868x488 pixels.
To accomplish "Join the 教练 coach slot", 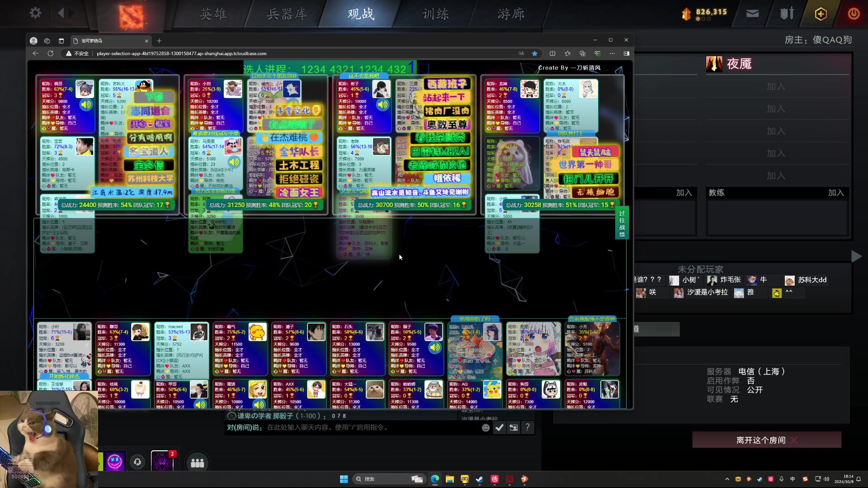I will tap(836, 192).
